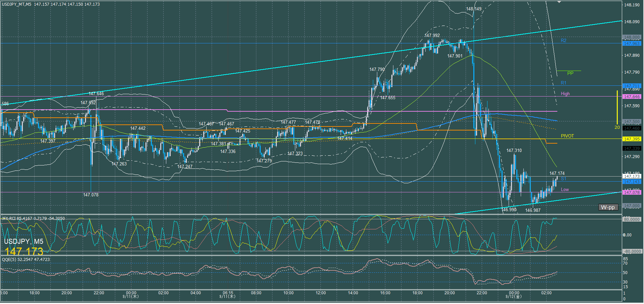Click the pink Low label

pos(565,190)
